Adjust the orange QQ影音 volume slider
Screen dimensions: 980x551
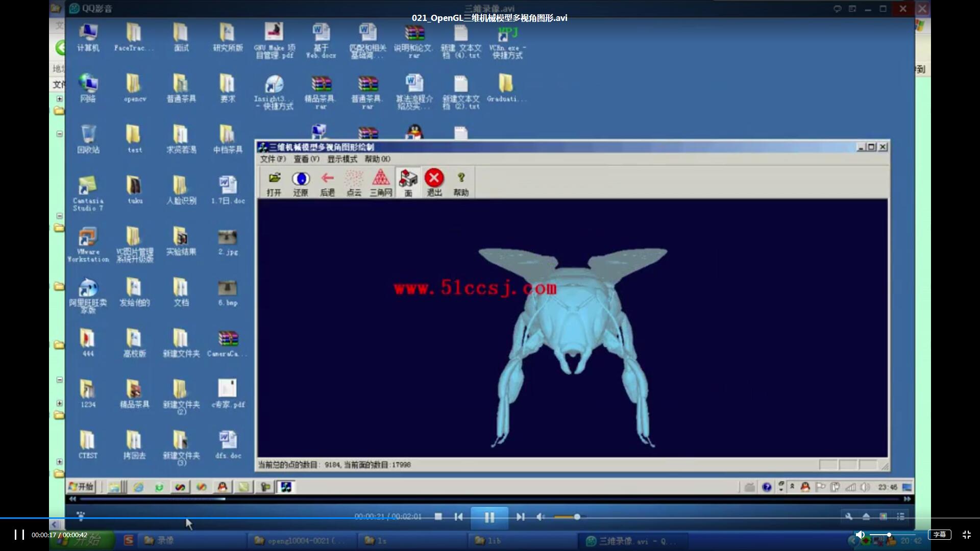click(x=568, y=517)
